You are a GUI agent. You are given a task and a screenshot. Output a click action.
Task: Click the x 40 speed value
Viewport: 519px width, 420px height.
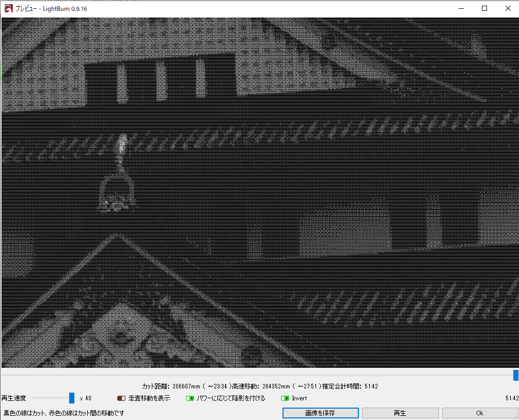click(85, 398)
